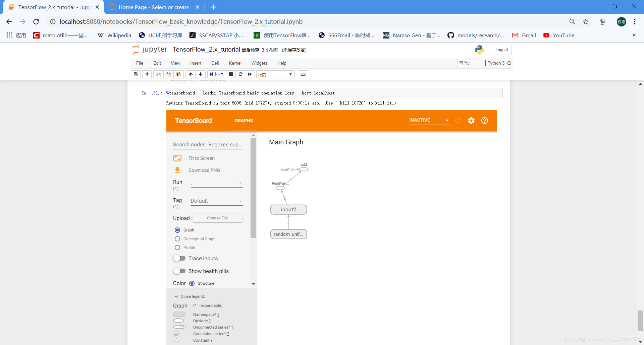This screenshot has height=345, width=644.
Task: Select Structure color radio button
Action: 192,283
